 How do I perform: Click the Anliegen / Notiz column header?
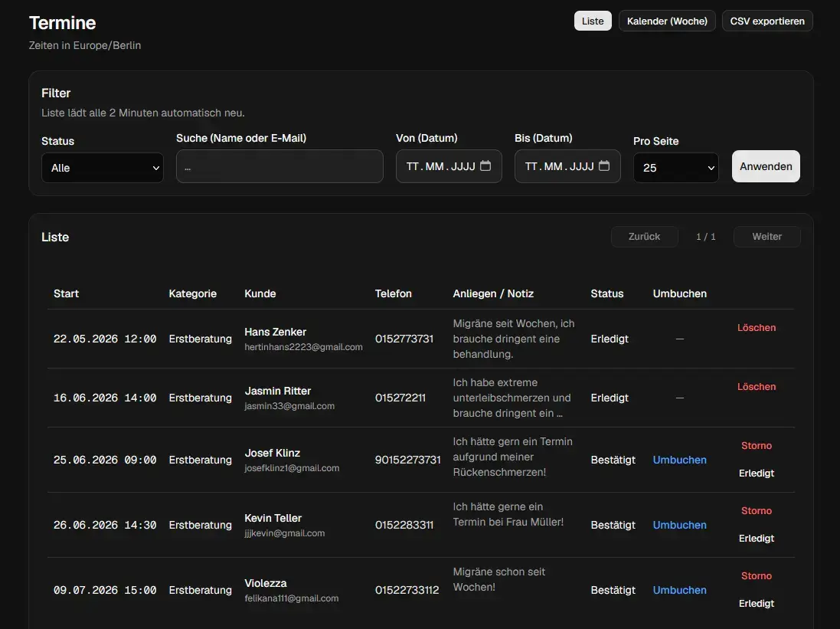click(x=493, y=293)
